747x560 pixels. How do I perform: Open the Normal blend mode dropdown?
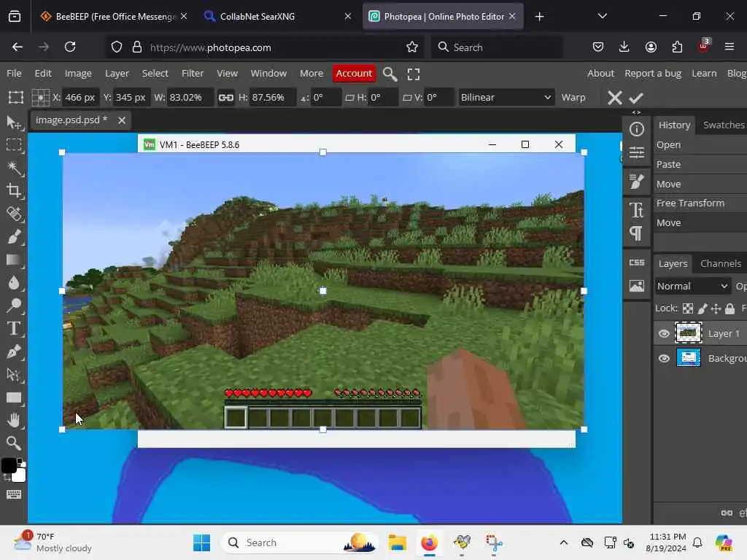click(692, 286)
